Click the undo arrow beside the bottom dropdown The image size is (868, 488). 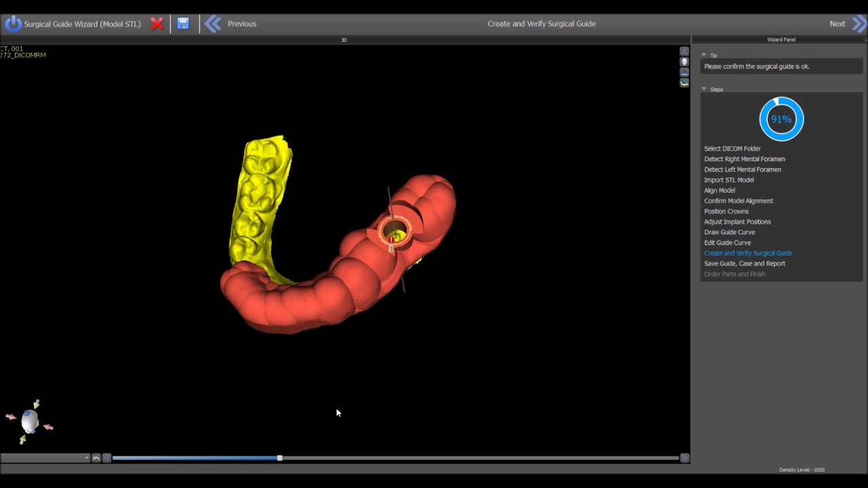pos(96,458)
